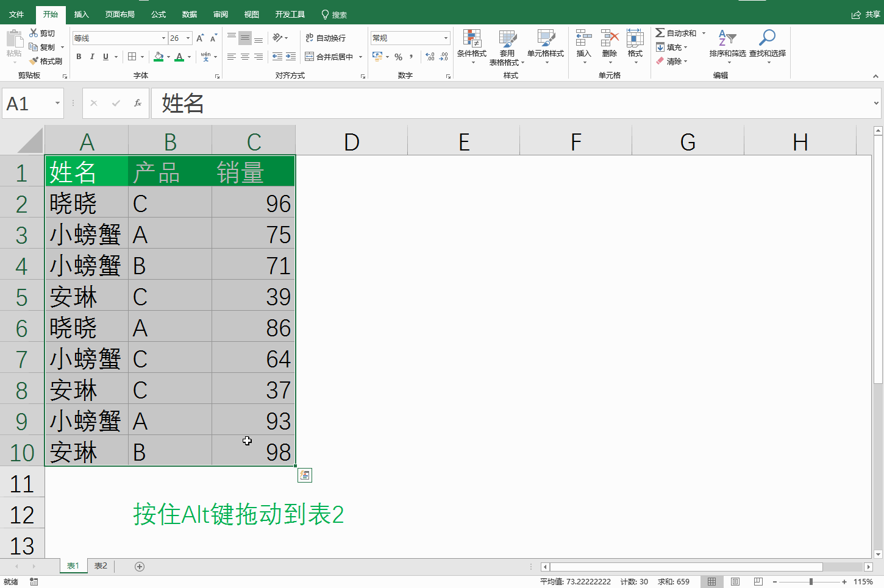Expand the Copy (复制) dropdown arrow
The width and height of the screenshot is (884, 588).
coord(62,47)
